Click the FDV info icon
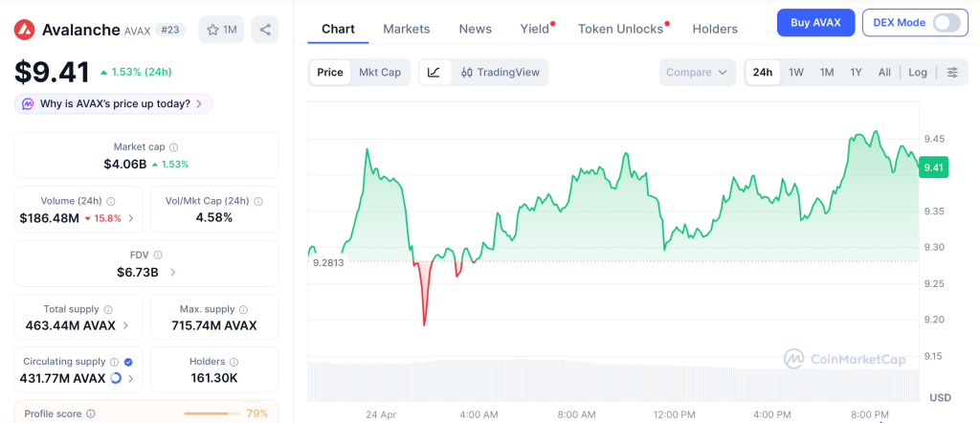Screen dimensions: 980x423 point(158,255)
